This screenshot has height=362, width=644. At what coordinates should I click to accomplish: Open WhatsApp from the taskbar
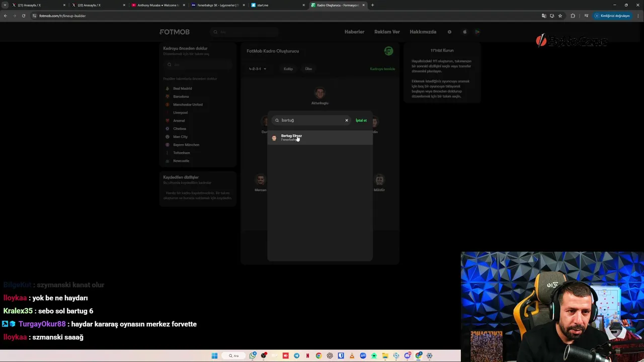(x=253, y=355)
